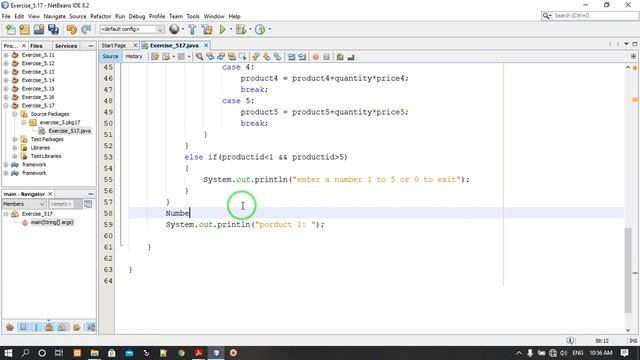Image resolution: width=640 pixels, height=360 pixels.
Task: Open the default config dropdown
Action: [132, 29]
